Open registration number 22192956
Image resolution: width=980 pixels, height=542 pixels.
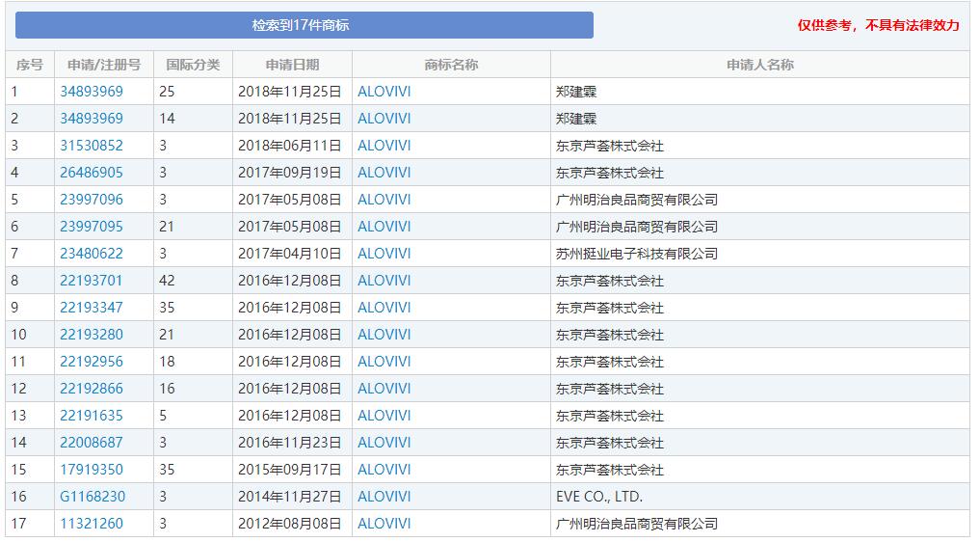point(92,361)
